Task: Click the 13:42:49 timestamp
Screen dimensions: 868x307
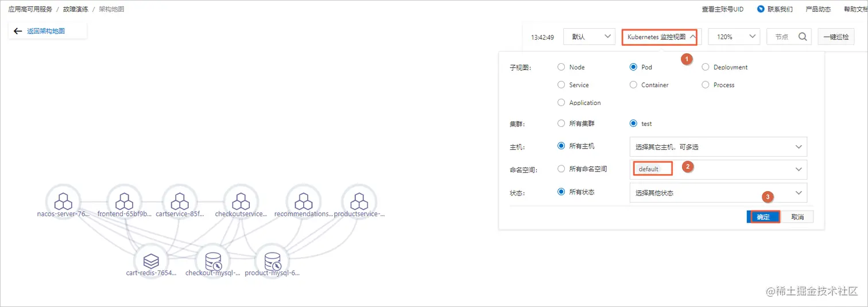Action: click(x=542, y=37)
